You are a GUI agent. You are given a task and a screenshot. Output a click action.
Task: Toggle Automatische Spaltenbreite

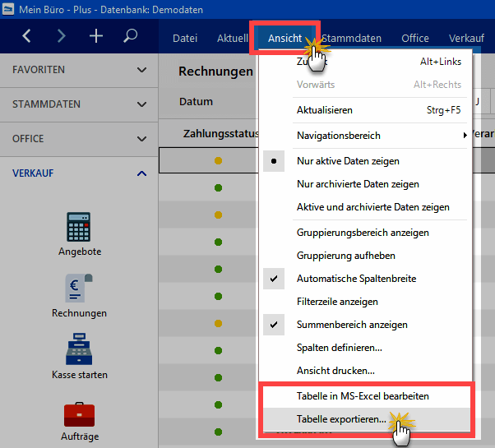(365, 279)
